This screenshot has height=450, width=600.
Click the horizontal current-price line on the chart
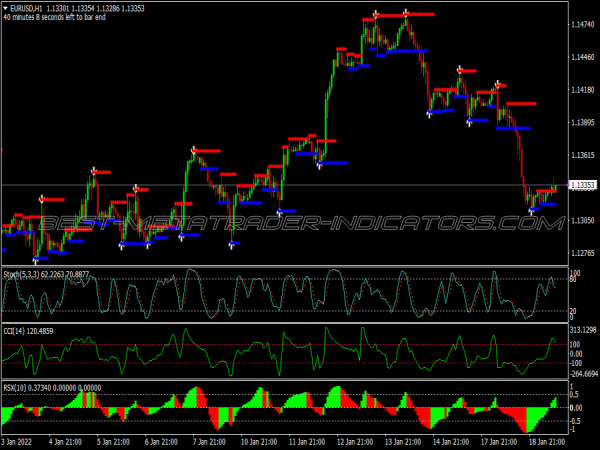(285, 185)
